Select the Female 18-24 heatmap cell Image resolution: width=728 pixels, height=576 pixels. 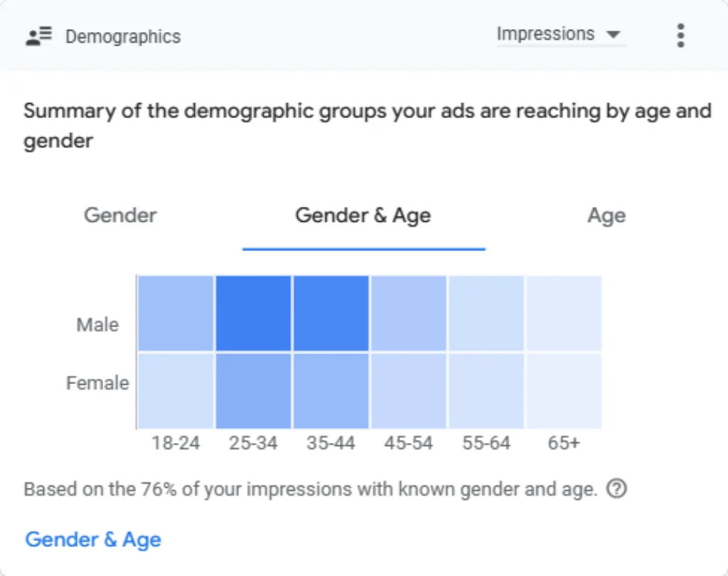(x=176, y=390)
